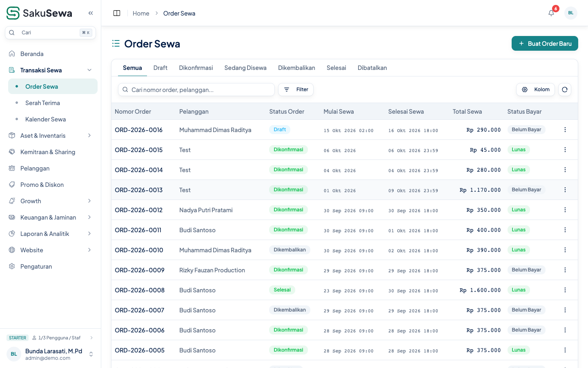This screenshot has width=588, height=368.
Task: Open Kolom column visibility options
Action: pyautogui.click(x=535, y=90)
